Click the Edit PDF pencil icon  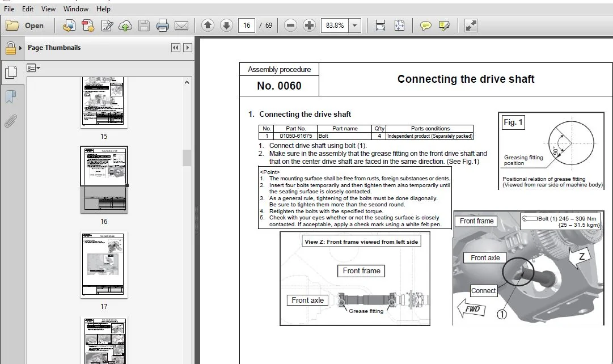[x=107, y=26]
